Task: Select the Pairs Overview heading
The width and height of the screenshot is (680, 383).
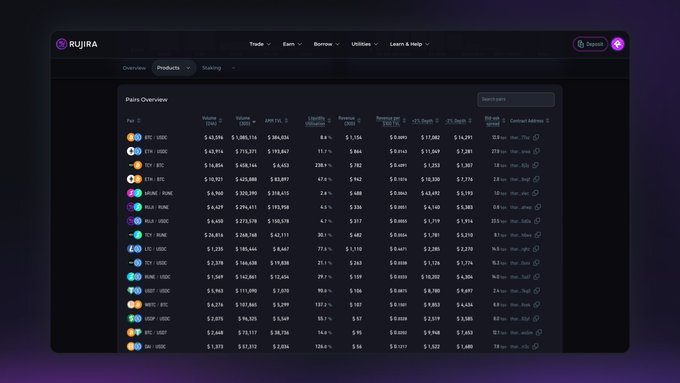Action: (146, 99)
